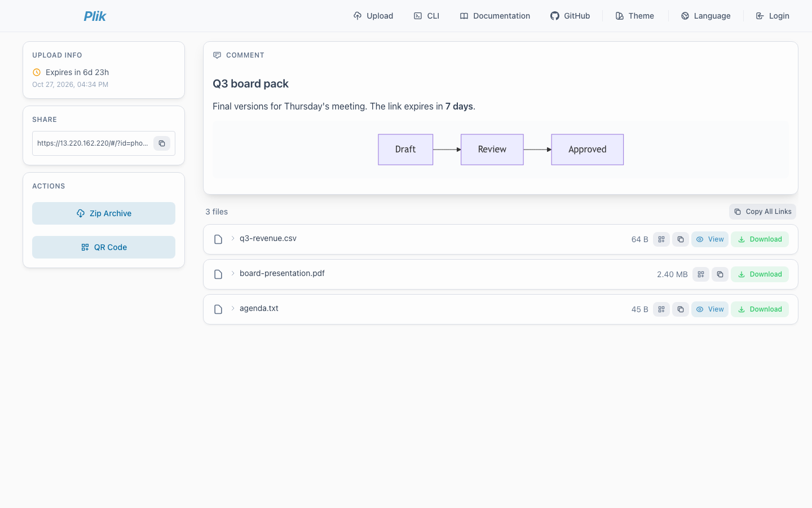Click the Approved diagram box
Screen dimensions: 812x508
(588, 150)
